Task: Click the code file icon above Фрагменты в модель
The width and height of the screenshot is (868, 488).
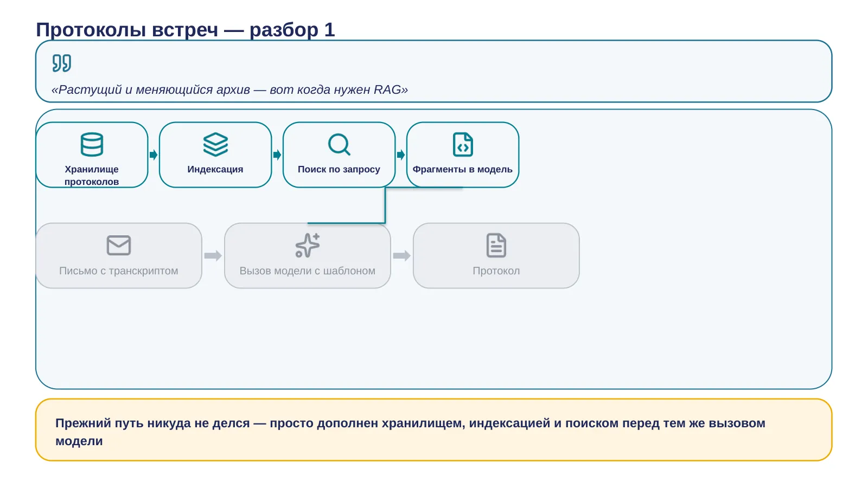Action: point(463,145)
